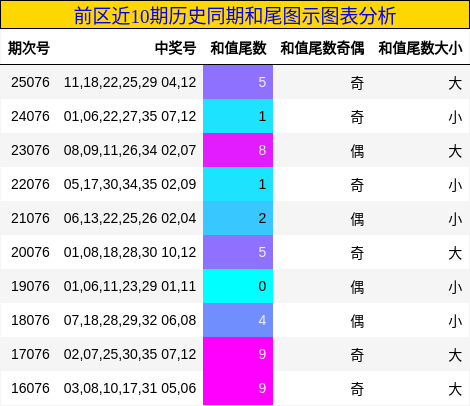The height and width of the screenshot is (406, 470).
Task: Click 奇 in the 17076 row
Action: [357, 355]
